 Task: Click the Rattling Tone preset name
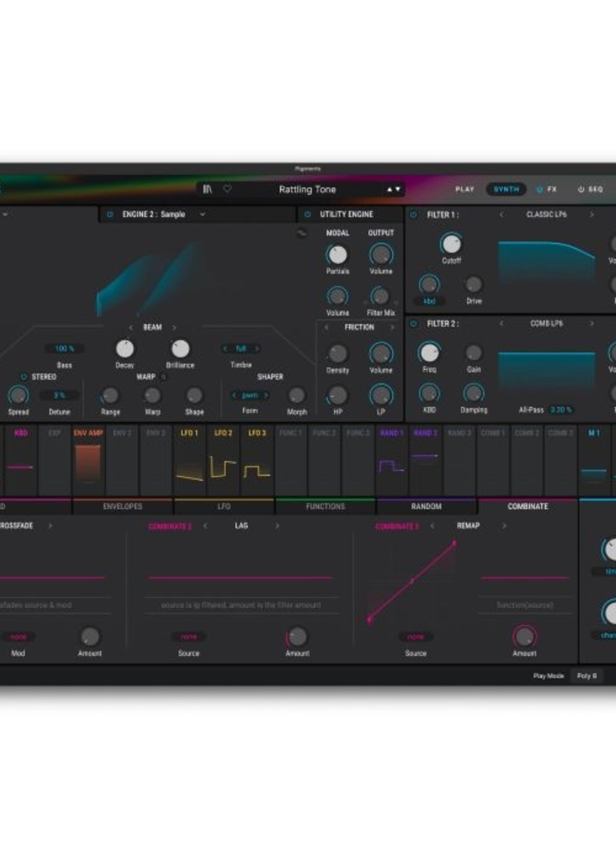point(307,190)
